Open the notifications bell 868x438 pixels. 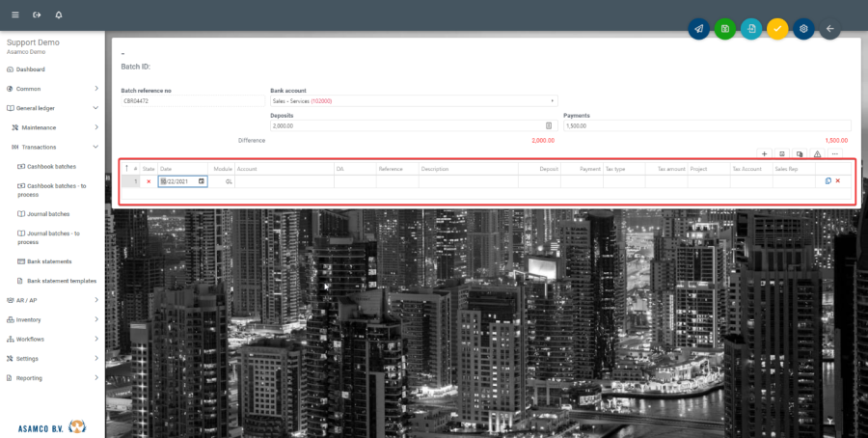(x=59, y=15)
